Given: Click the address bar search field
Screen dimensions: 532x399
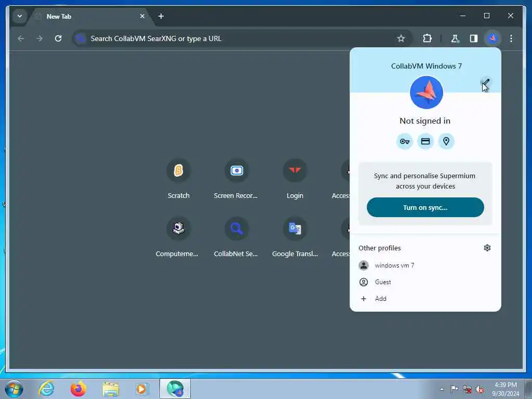Looking at the screenshot, I should click(242, 38).
